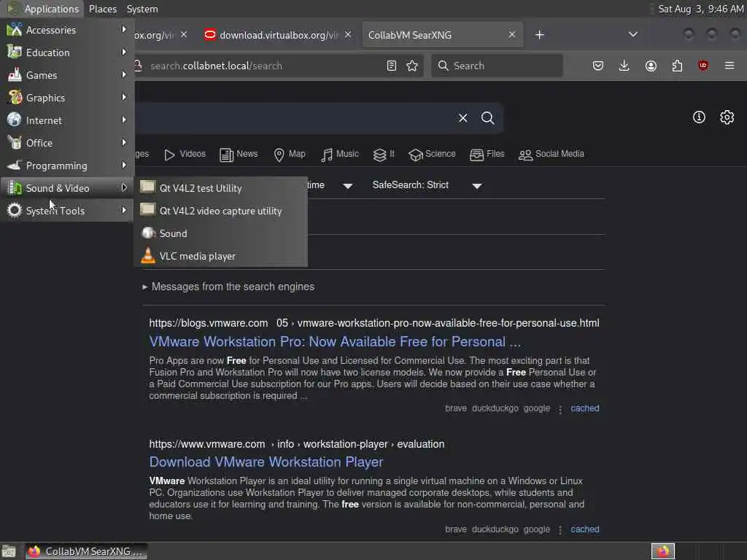Open the Programming submenu
747x560 pixels.
[x=66, y=166]
